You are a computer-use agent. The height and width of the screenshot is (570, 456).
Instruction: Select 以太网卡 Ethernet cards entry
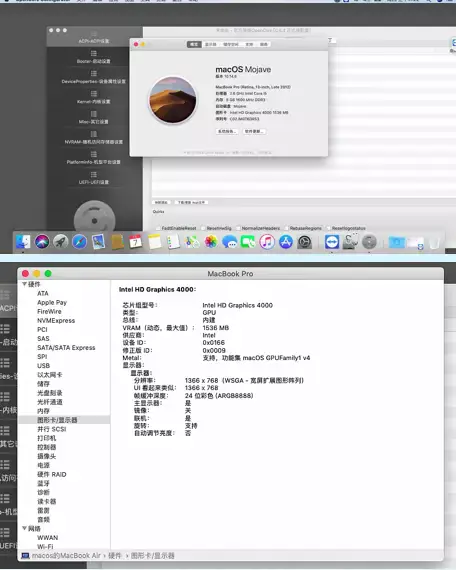coord(49,375)
